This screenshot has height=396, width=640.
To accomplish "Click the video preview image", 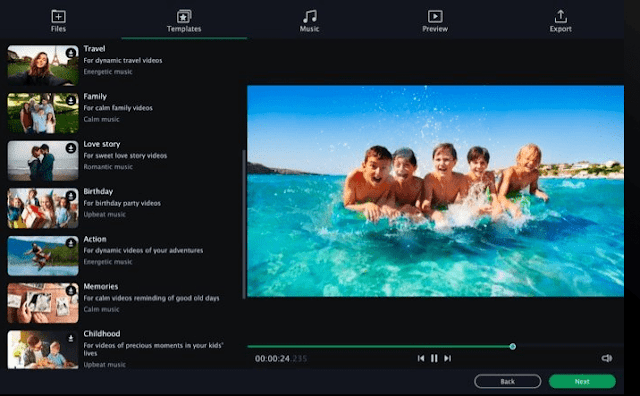I will 436,191.
